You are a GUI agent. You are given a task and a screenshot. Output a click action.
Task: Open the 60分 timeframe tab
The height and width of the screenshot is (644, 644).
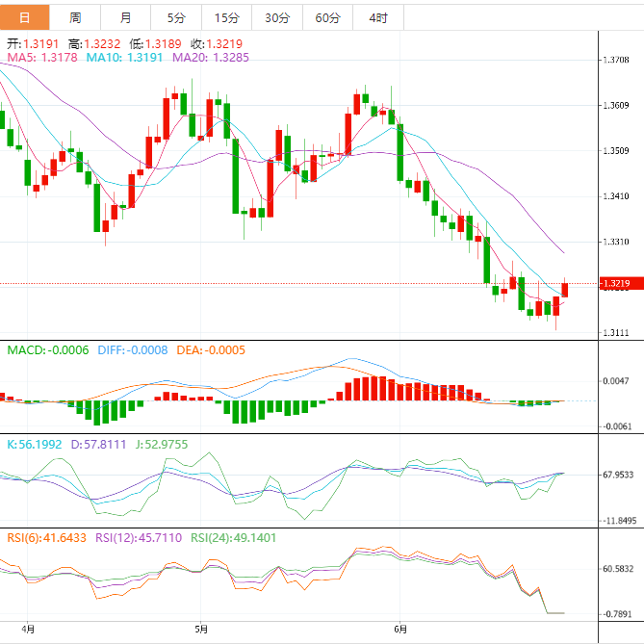[x=327, y=17]
